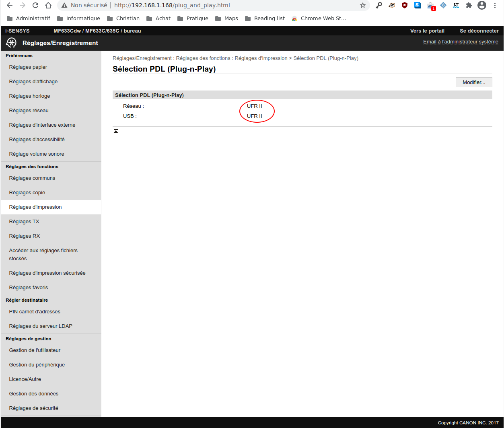Open Réglages réseau

point(51,111)
